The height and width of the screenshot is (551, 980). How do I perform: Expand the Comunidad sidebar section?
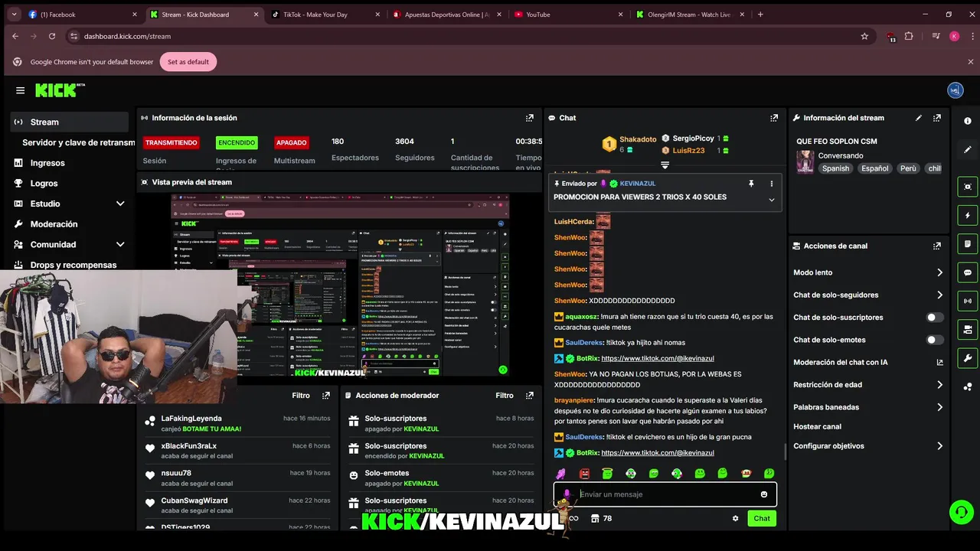[x=120, y=245]
